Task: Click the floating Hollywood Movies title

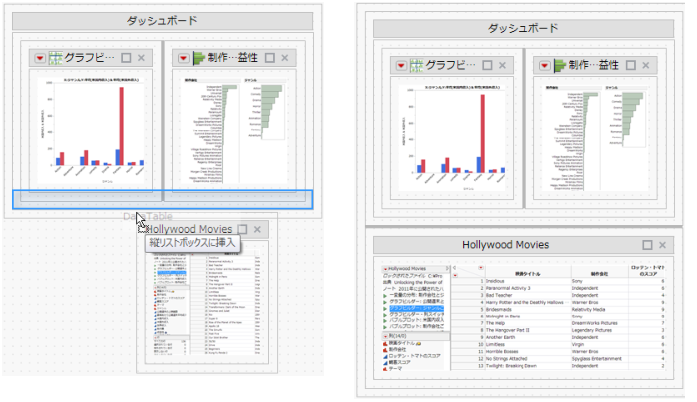Action: pos(189,229)
